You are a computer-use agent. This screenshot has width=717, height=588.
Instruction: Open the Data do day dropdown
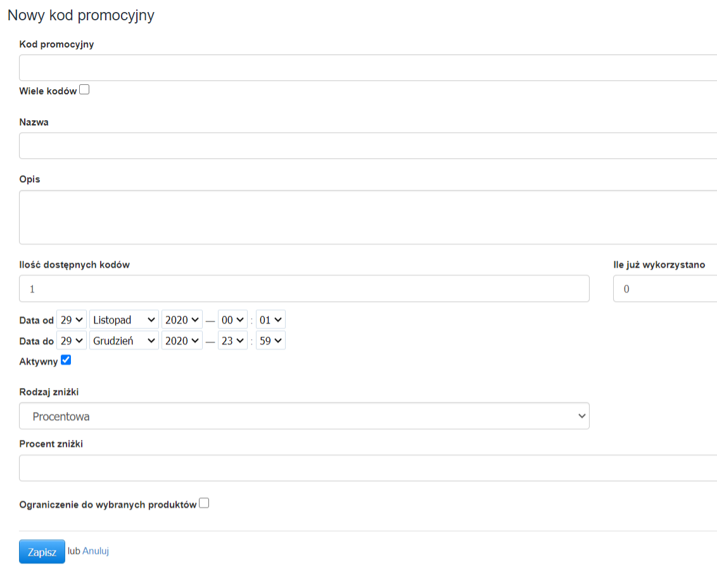[x=72, y=341]
